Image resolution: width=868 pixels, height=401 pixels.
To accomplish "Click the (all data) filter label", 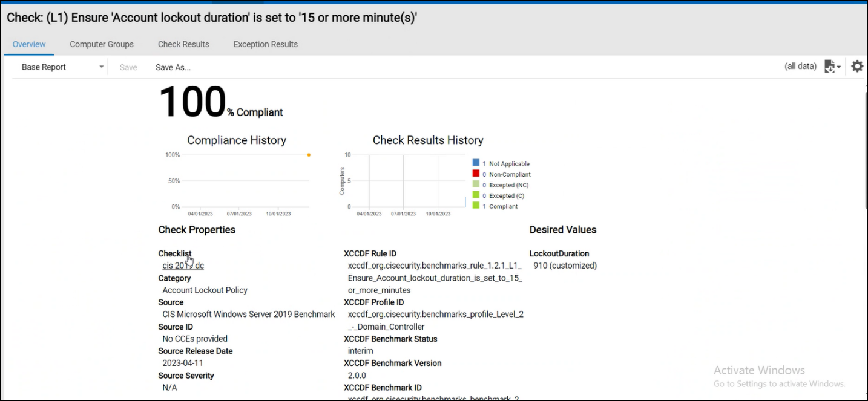I will (x=800, y=66).
